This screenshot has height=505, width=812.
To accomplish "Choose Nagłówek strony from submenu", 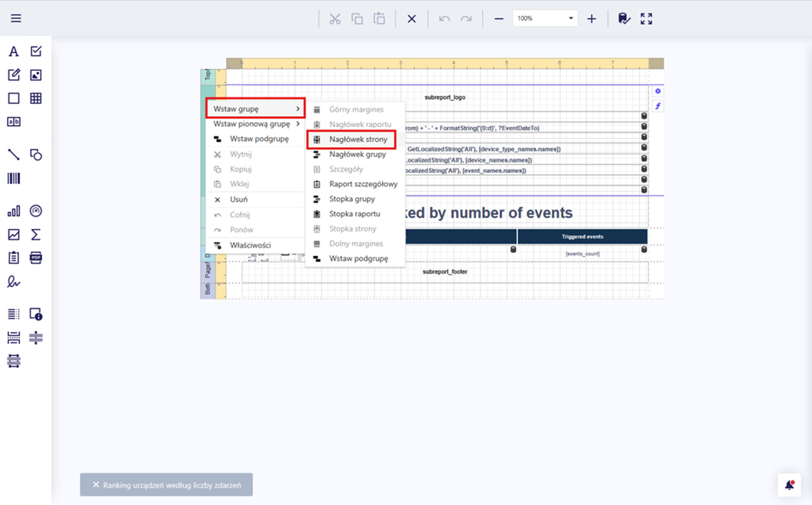I will pyautogui.click(x=358, y=139).
